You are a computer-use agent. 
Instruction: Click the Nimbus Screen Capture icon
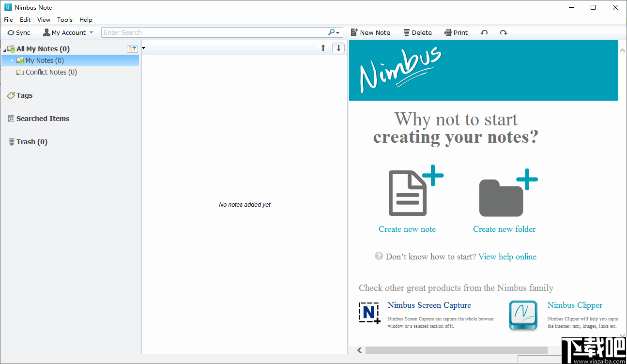(369, 313)
